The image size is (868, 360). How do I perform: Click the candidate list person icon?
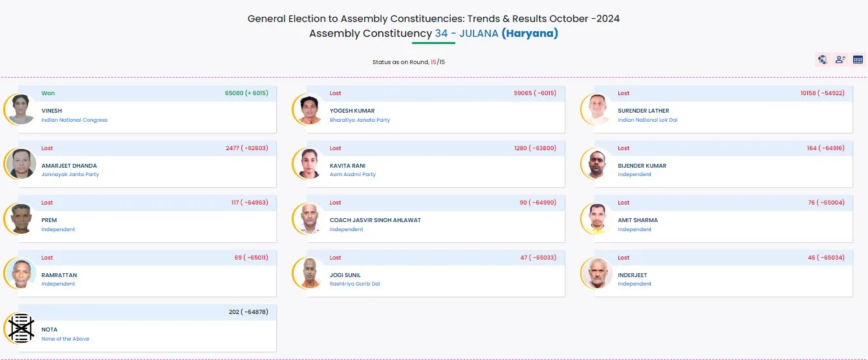(840, 60)
